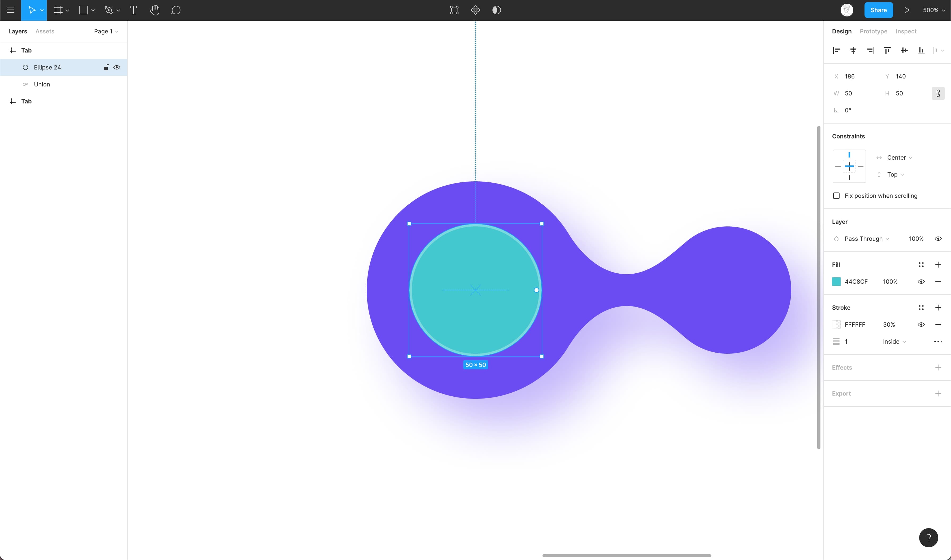951x560 pixels.
Task: Select the Text tool
Action: [133, 10]
